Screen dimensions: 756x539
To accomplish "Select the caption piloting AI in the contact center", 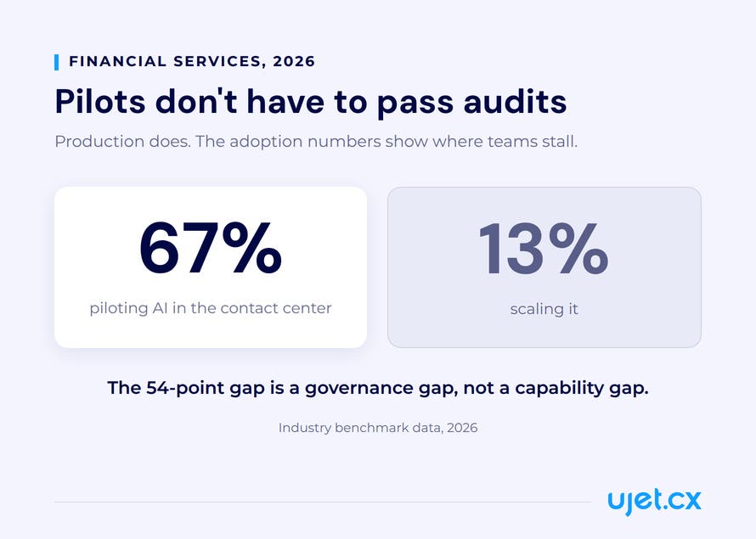I will (211, 308).
